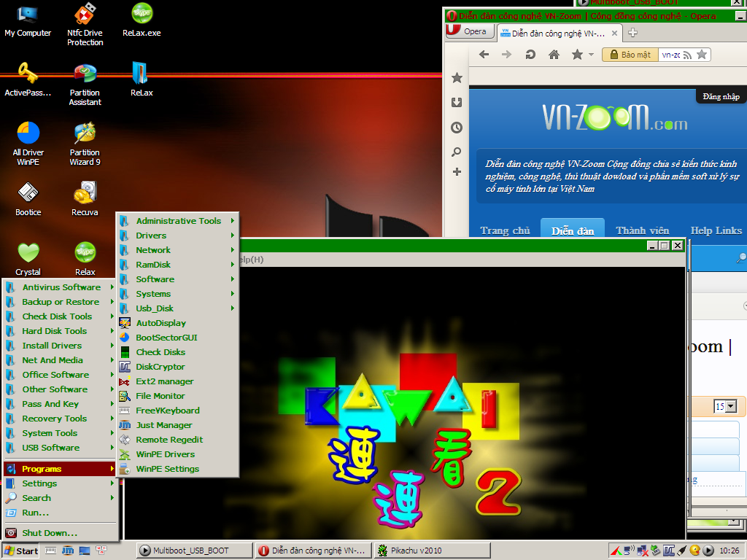Image resolution: width=747 pixels, height=560 pixels.
Task: Expand Hard Disk Tools submenu
Action: coord(60,331)
